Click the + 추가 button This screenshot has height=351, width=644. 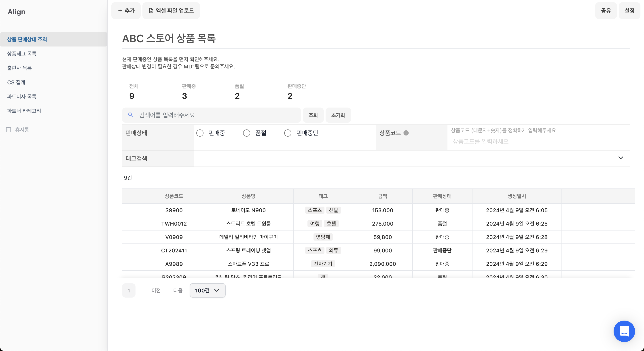[x=126, y=11]
